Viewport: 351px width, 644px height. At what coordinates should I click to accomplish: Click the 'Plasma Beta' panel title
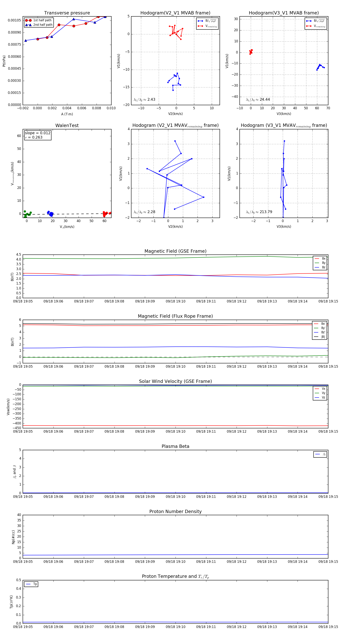click(175, 446)
